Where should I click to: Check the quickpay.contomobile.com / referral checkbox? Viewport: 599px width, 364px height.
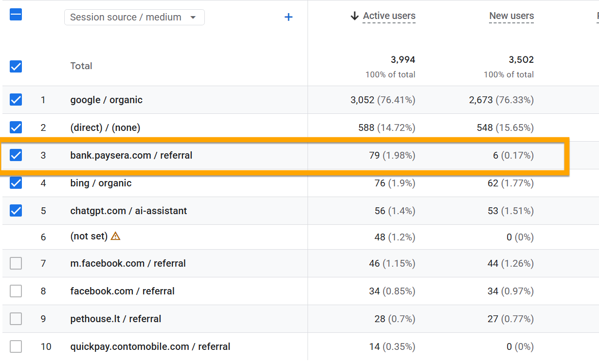16,346
